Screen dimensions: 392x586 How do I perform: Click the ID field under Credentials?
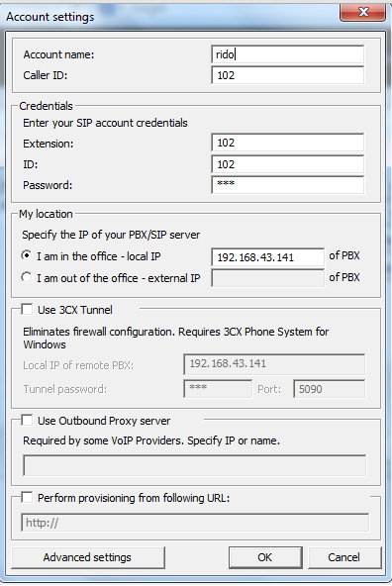click(x=287, y=164)
